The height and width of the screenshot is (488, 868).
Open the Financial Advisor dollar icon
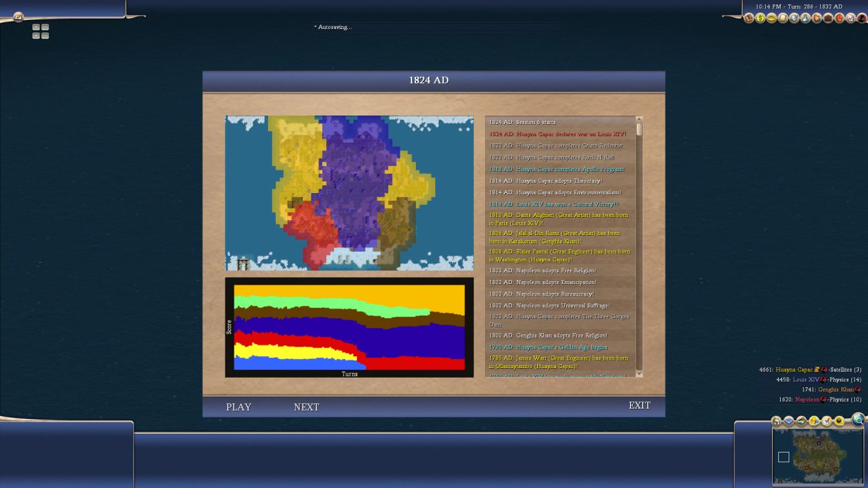tap(760, 18)
